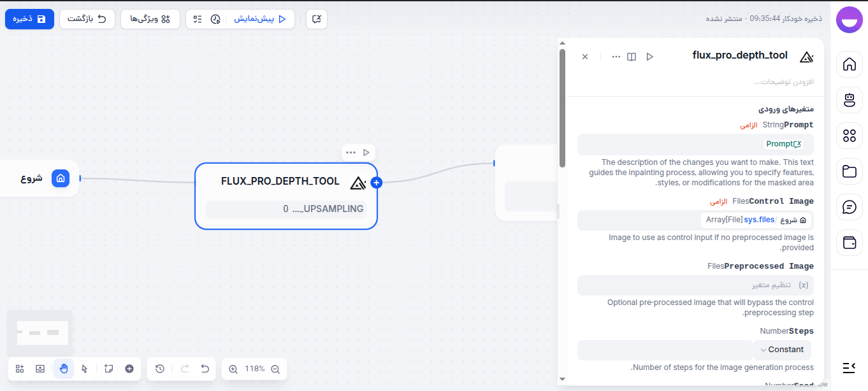This screenshot has width=868, height=391.
Task: Switch to pointer selection mode
Action: [85, 369]
